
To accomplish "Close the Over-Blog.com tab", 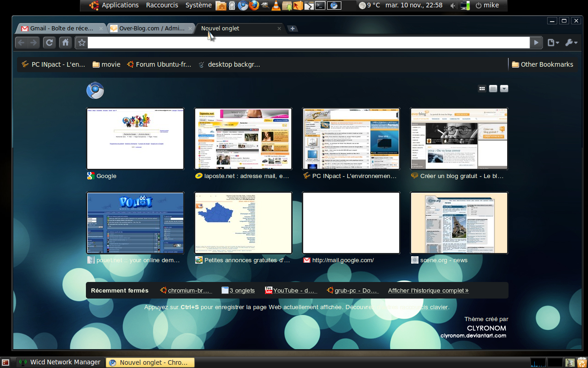I will [191, 29].
